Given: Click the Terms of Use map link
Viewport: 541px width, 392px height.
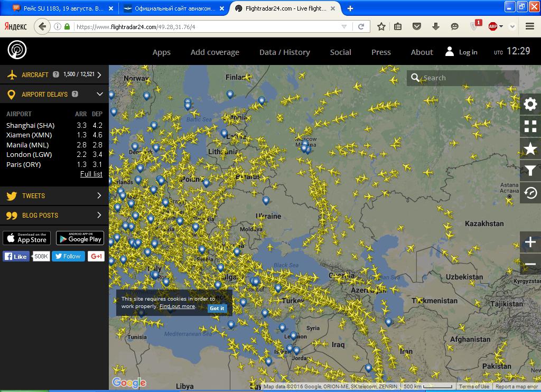Looking at the screenshot, I should 474,387.
